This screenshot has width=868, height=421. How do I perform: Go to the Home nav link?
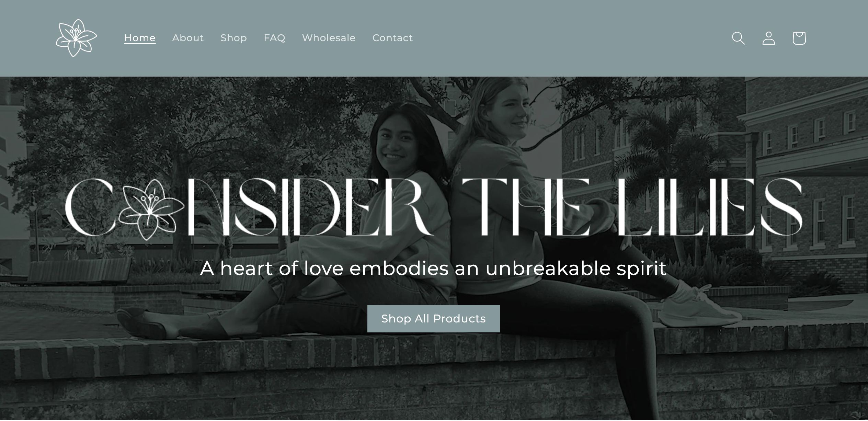pyautogui.click(x=140, y=38)
